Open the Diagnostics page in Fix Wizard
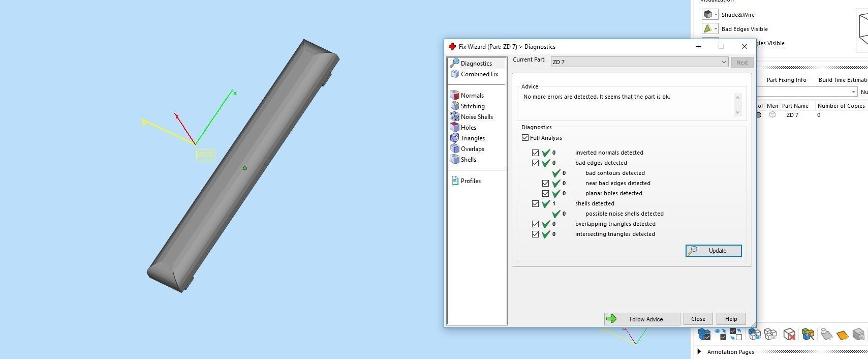This screenshot has height=359, width=868. tap(476, 64)
